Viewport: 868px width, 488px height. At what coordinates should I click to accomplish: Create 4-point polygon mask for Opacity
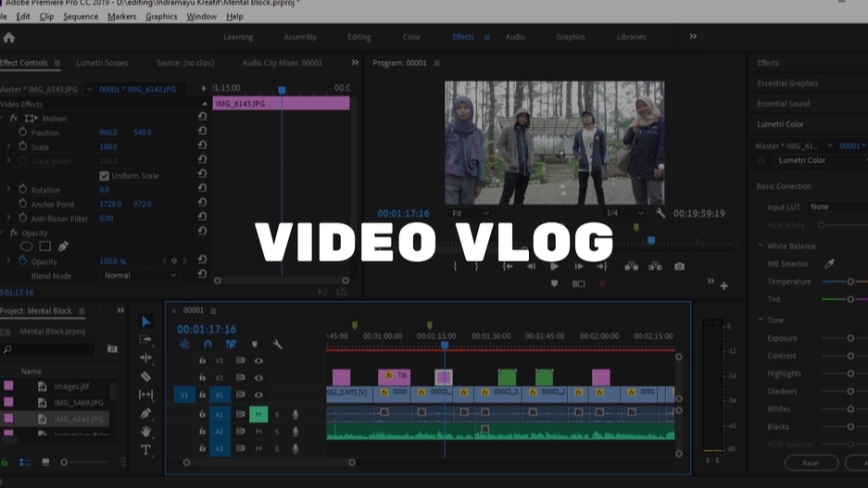(x=44, y=246)
